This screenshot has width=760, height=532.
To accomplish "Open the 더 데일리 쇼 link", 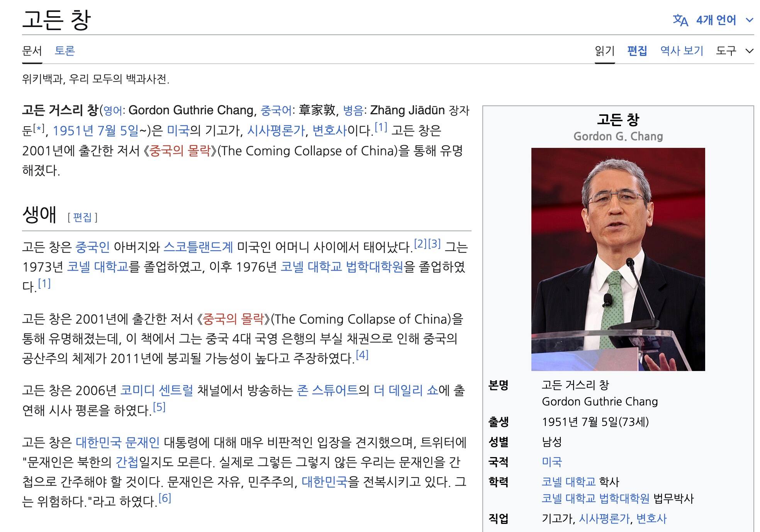I will (x=406, y=391).
